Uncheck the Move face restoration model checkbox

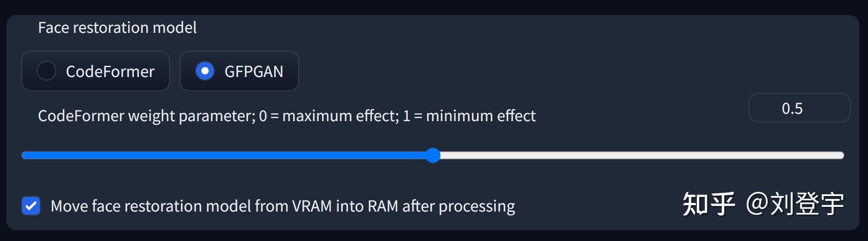pyautogui.click(x=31, y=206)
